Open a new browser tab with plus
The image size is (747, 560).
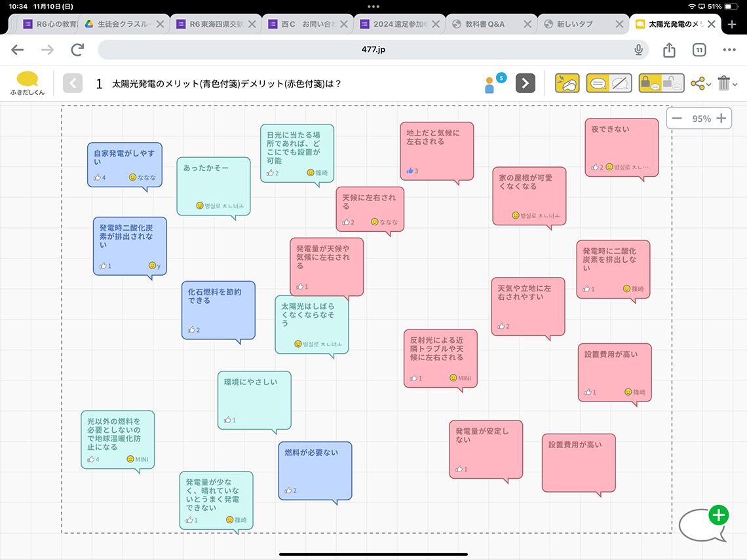coord(732,24)
